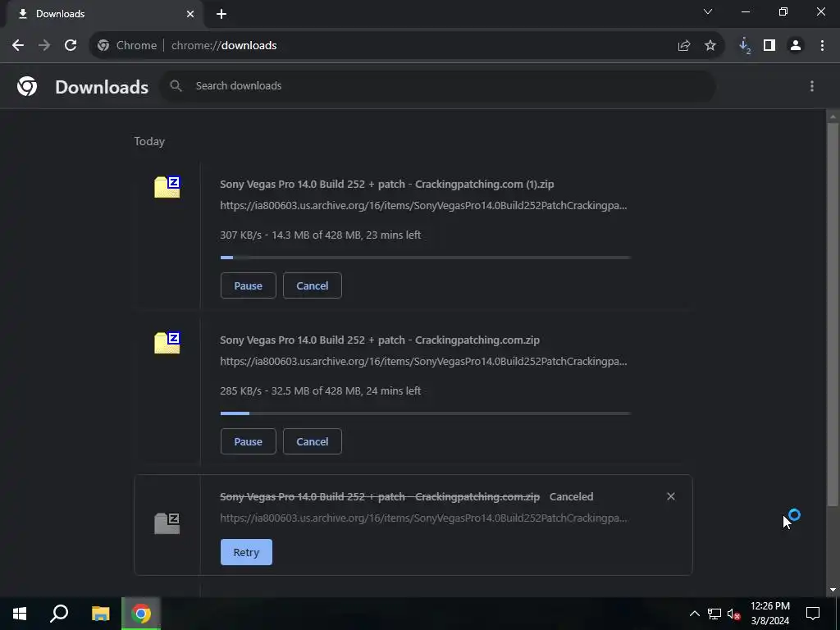The height and width of the screenshot is (630, 840).
Task: Pause the 32.5 MB of 428 MB download
Action: [x=248, y=441]
